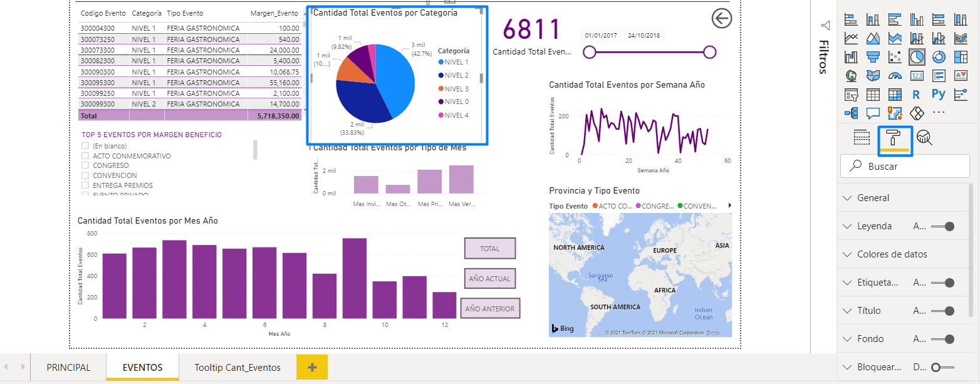Open the Tooltip Cant_Eventos tab

pos(237,367)
